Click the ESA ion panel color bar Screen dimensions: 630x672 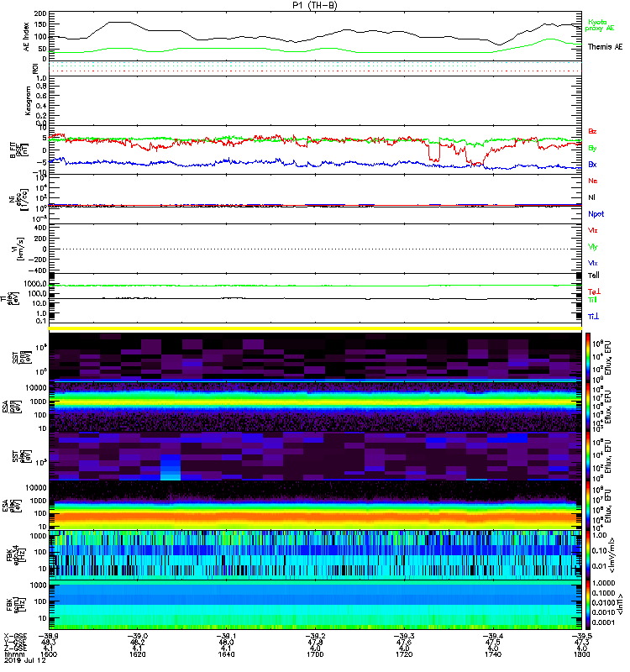588,407
